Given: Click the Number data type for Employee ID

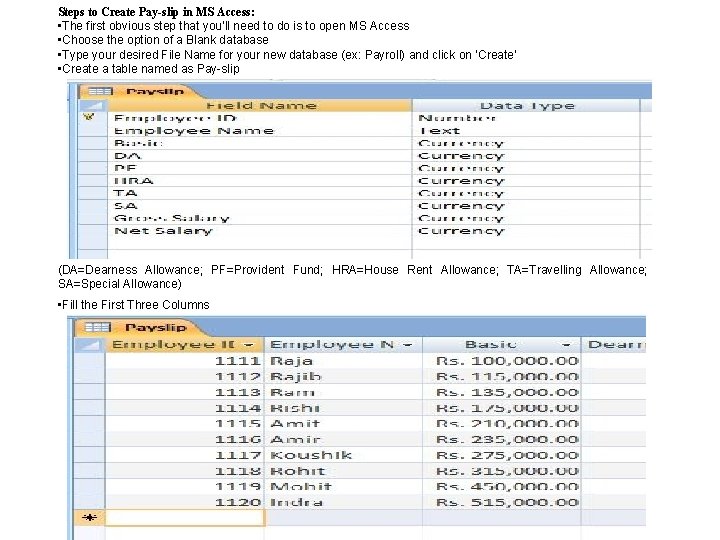Looking at the screenshot, I should [x=526, y=118].
